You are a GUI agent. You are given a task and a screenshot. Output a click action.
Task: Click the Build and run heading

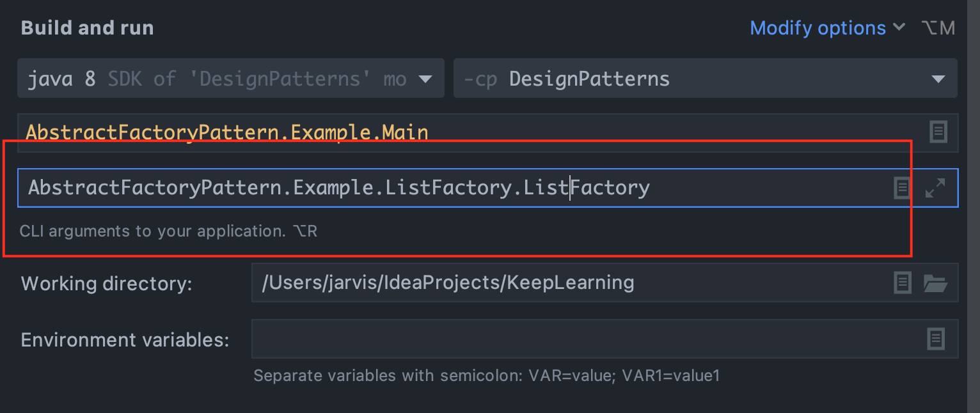pyautogui.click(x=88, y=28)
